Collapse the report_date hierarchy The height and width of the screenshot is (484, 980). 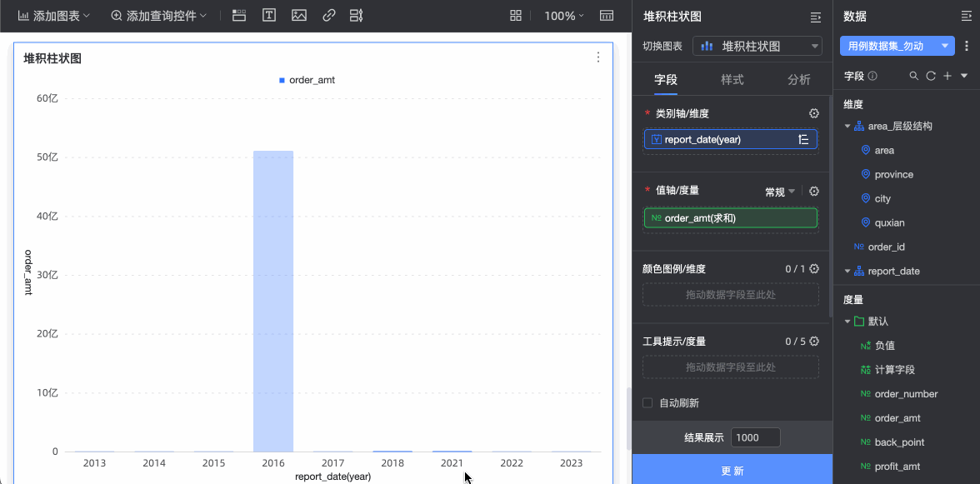847,271
